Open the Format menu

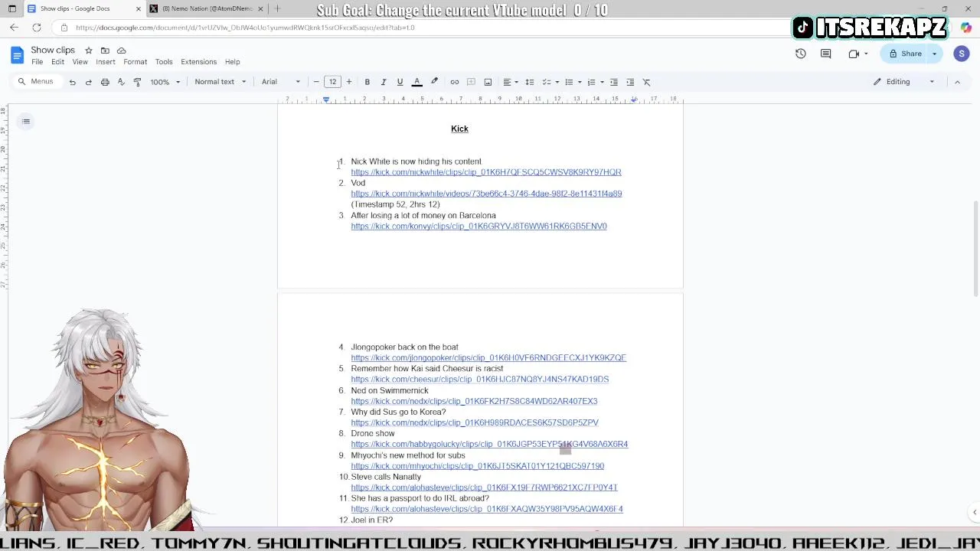(135, 62)
